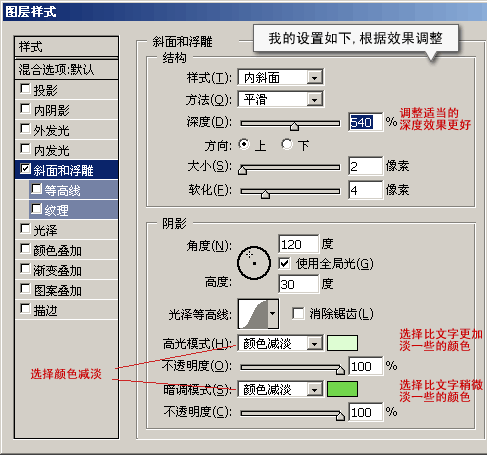487x455 pixels.
Task: Open the 斜面和浮雕 settings row
Action: pyautogui.click(x=67, y=170)
